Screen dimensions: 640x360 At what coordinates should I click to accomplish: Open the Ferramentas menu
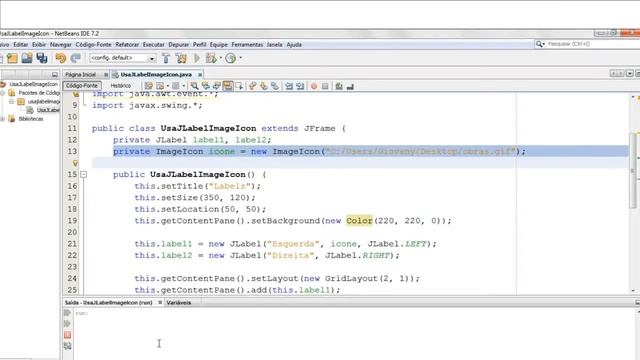coord(247,44)
